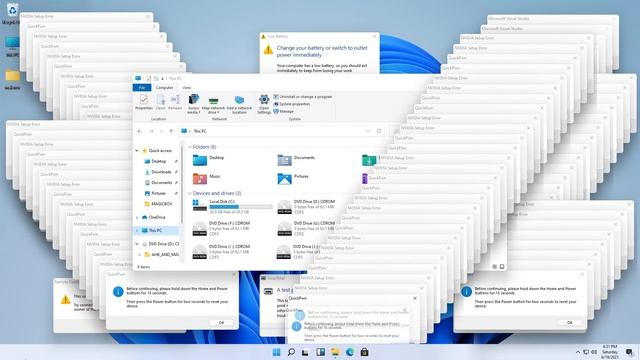Click the Properties icon in the ribbon
The height and width of the screenshot is (360, 640).
144,99
